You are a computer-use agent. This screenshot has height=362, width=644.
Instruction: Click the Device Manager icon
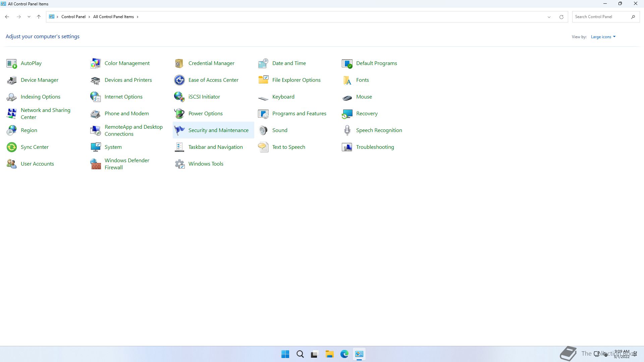point(12,80)
